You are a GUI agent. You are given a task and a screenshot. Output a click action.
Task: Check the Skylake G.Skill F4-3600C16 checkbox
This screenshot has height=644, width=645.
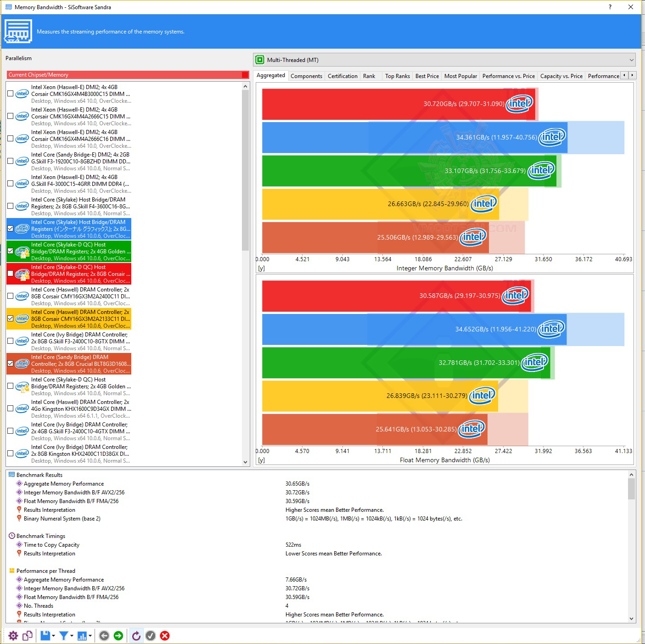(11, 206)
